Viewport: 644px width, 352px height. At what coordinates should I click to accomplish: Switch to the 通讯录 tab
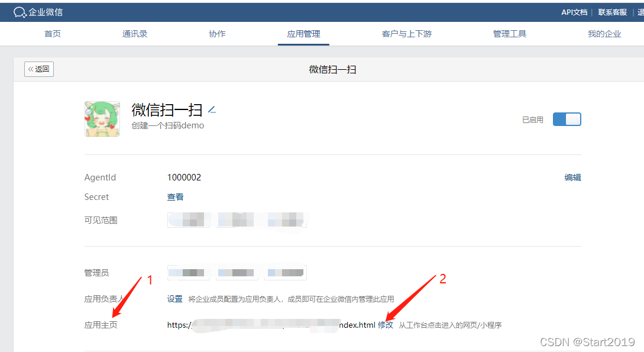click(x=135, y=34)
